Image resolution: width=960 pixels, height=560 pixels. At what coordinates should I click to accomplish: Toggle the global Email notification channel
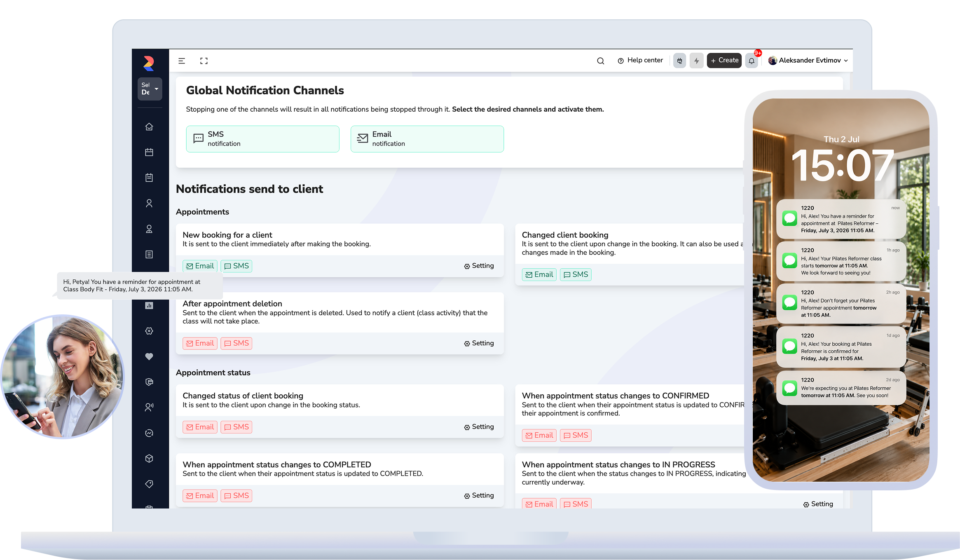coord(427,139)
